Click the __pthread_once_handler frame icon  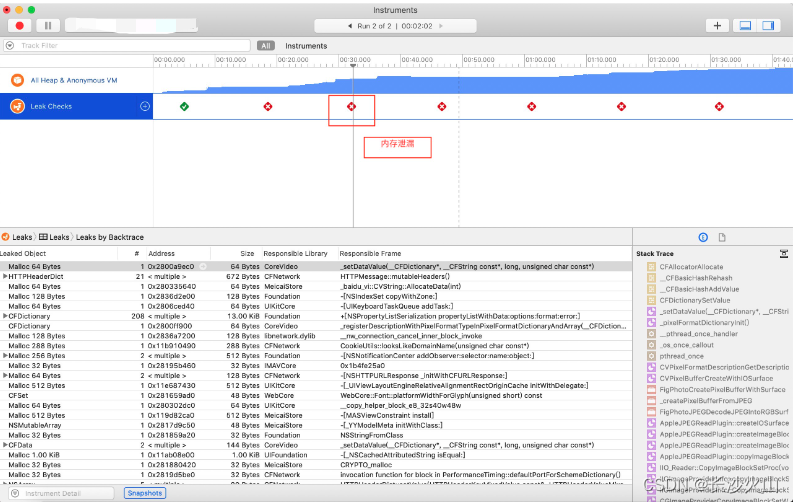651,334
